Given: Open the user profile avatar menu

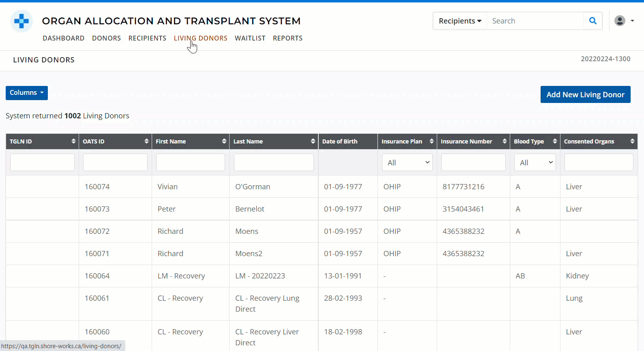Looking at the screenshot, I should tap(624, 21).
